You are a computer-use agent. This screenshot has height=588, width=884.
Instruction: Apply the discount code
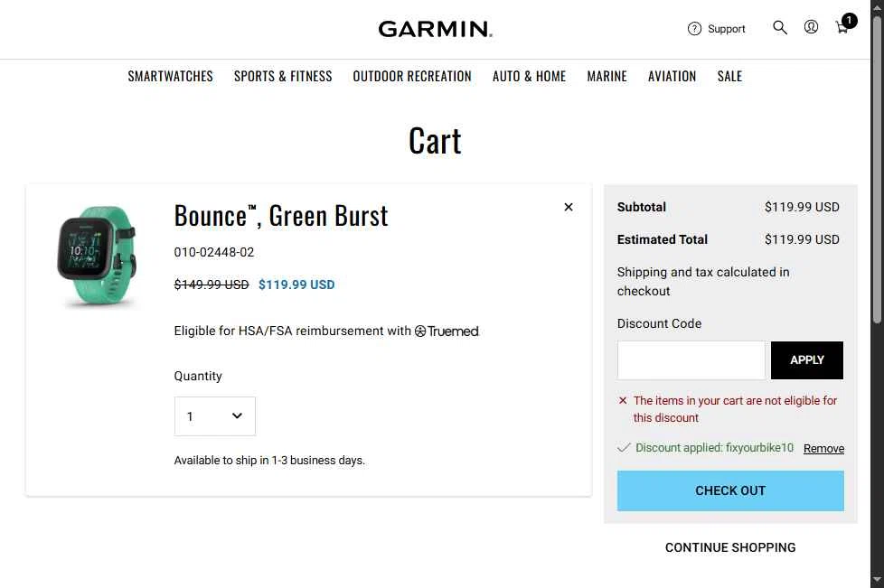pyautogui.click(x=807, y=359)
